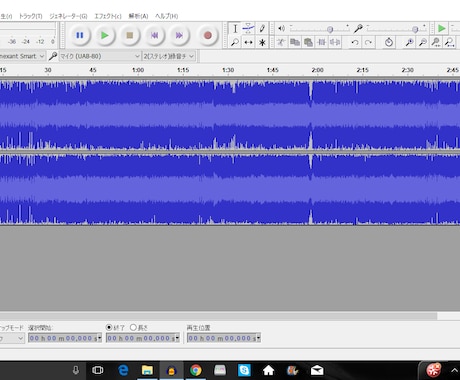
Task: Select the Draw (pencil) tool
Action: (262, 29)
